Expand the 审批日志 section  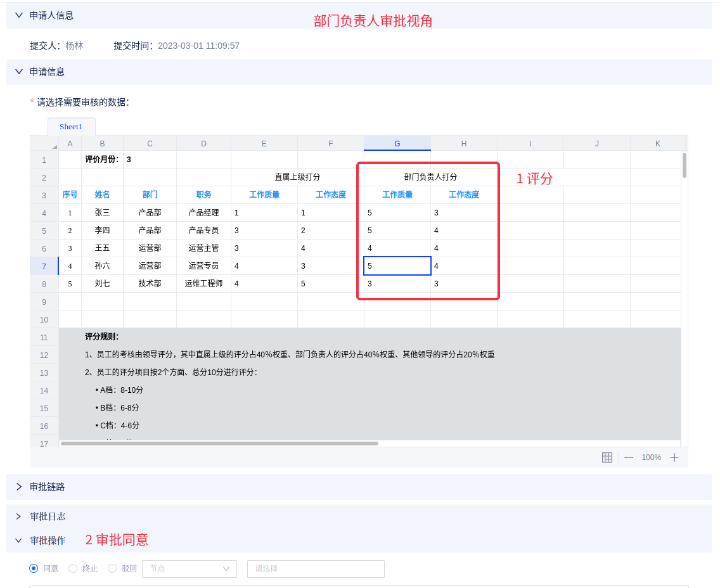pos(19,516)
